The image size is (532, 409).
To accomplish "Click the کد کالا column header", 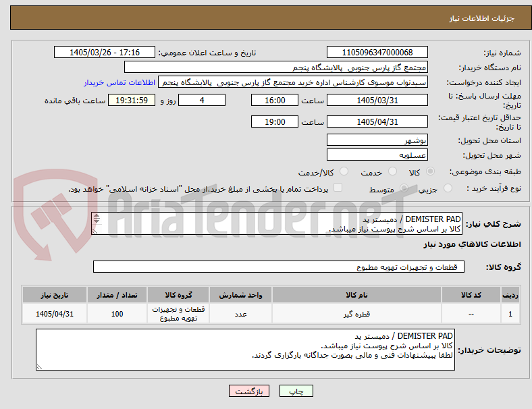I will pos(471,295).
